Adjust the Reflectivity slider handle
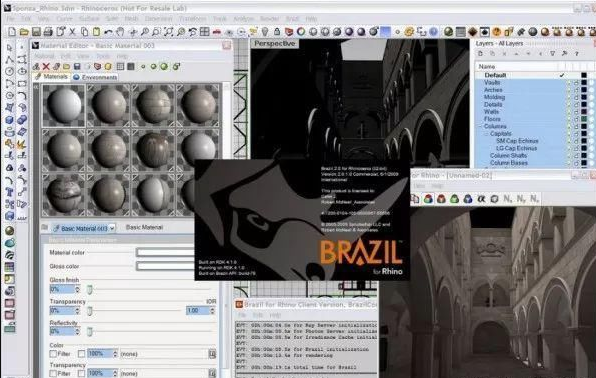The width and height of the screenshot is (596, 378). [x=89, y=332]
